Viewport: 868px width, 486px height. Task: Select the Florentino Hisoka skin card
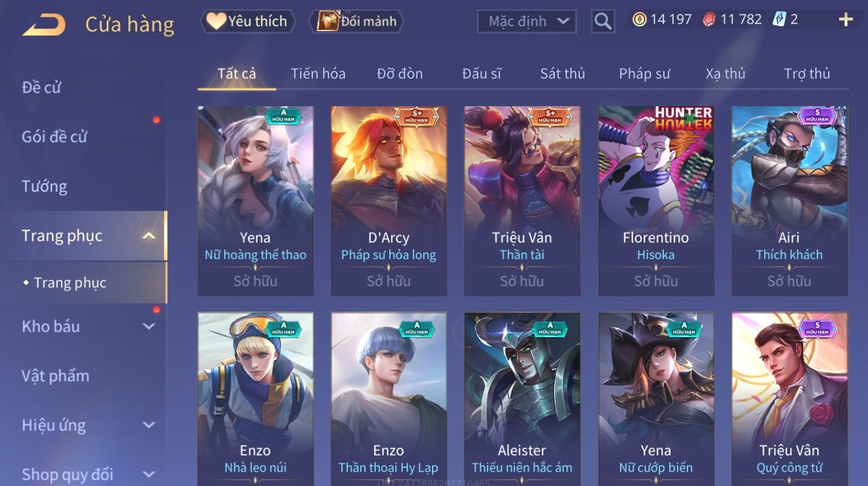[656, 201]
